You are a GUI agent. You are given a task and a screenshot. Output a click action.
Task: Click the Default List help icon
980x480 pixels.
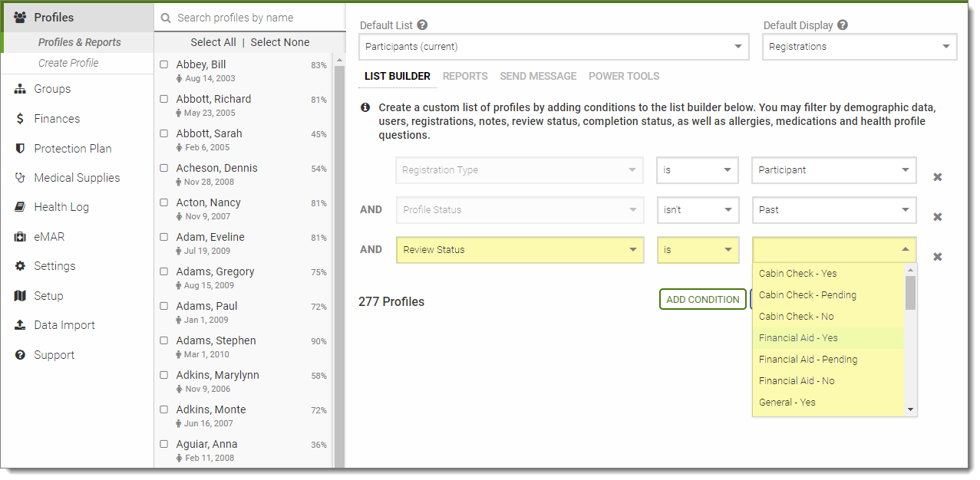click(422, 25)
